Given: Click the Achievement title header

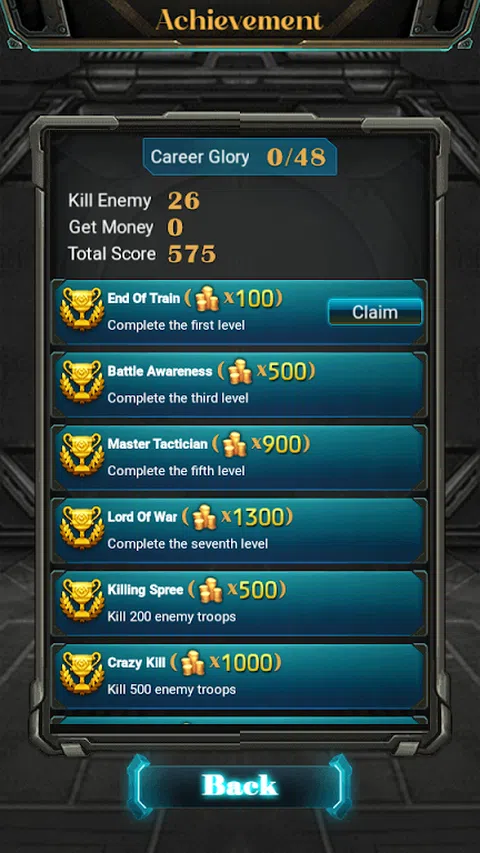Looking at the screenshot, I should (x=239, y=21).
